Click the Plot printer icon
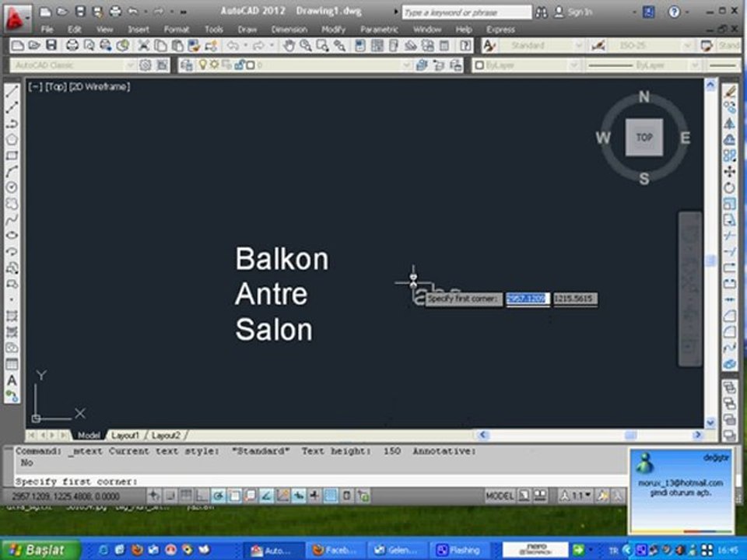Image resolution: width=747 pixels, height=560 pixels. coord(72,46)
